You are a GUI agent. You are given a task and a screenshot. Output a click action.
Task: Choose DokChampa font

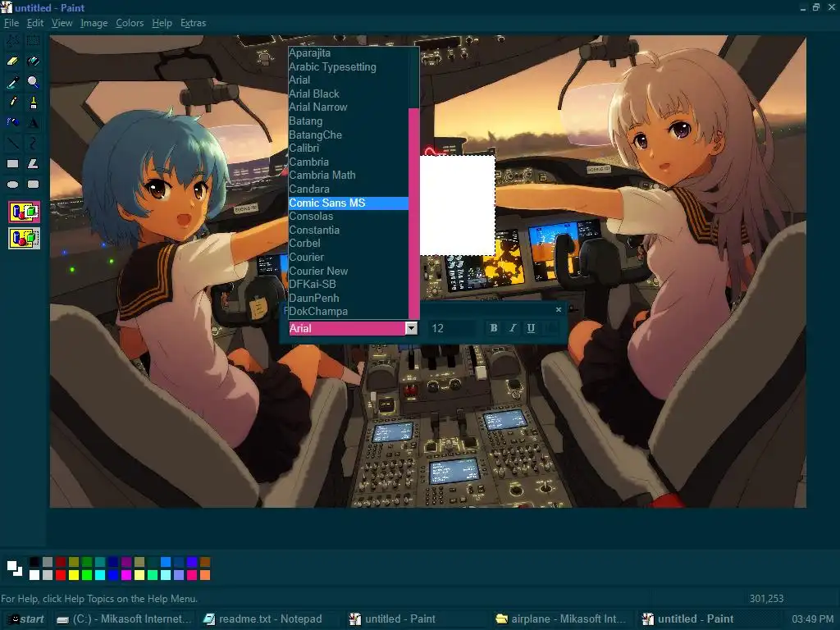[348, 311]
